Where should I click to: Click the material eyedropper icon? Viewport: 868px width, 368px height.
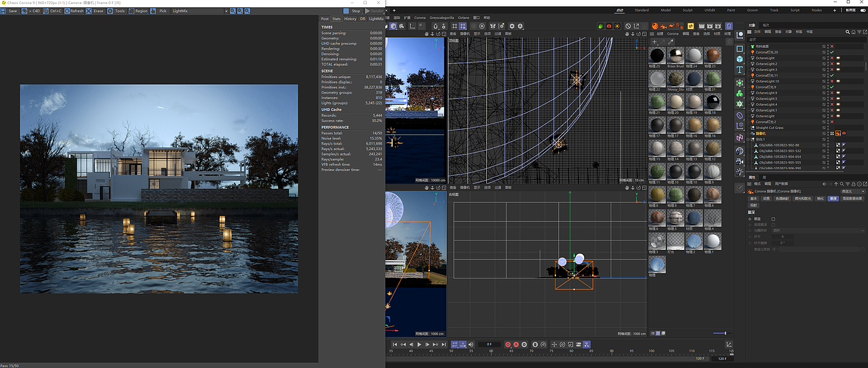671,41
